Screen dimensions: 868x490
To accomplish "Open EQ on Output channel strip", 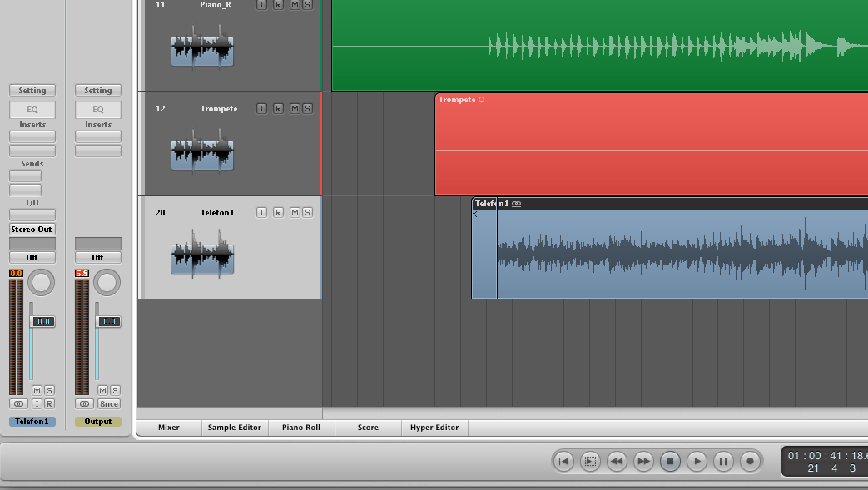I will 98,110.
